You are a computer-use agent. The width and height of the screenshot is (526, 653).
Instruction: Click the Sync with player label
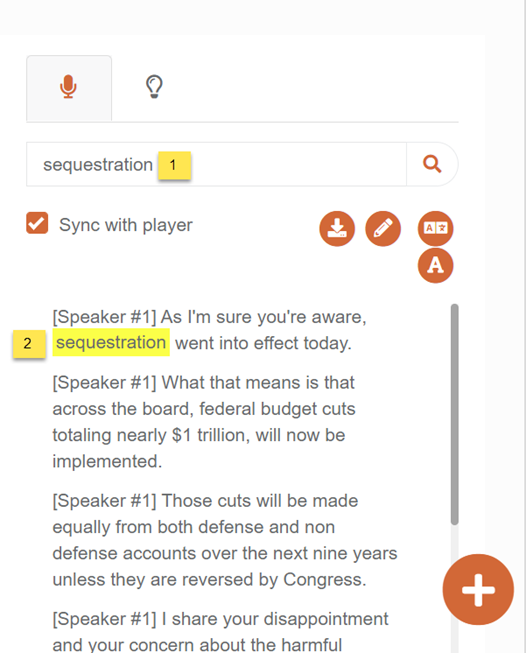click(x=126, y=225)
